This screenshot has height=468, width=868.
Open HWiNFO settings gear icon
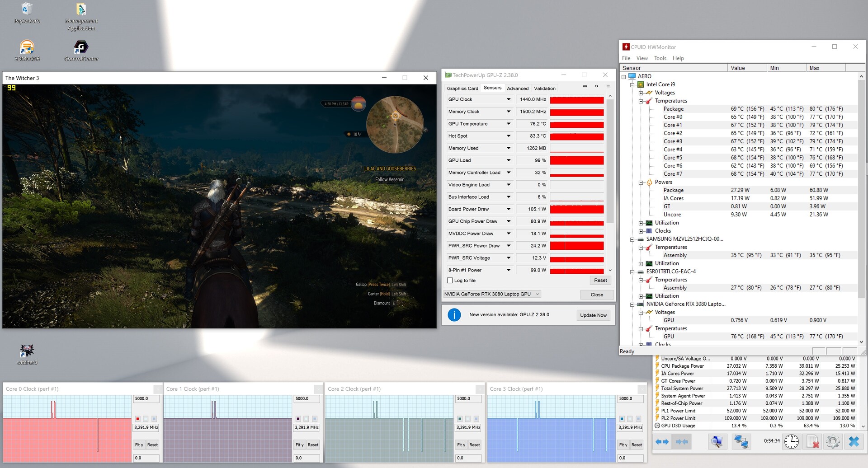click(x=833, y=441)
